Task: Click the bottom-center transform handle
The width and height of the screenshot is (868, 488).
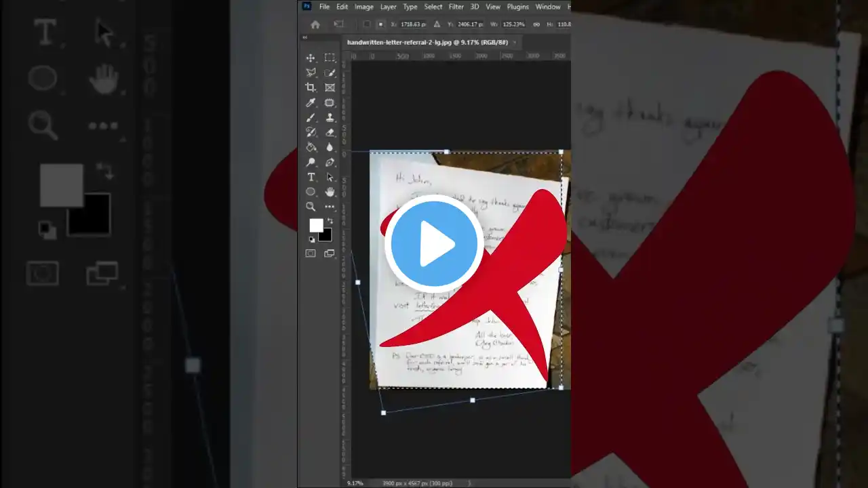Action: (473, 400)
